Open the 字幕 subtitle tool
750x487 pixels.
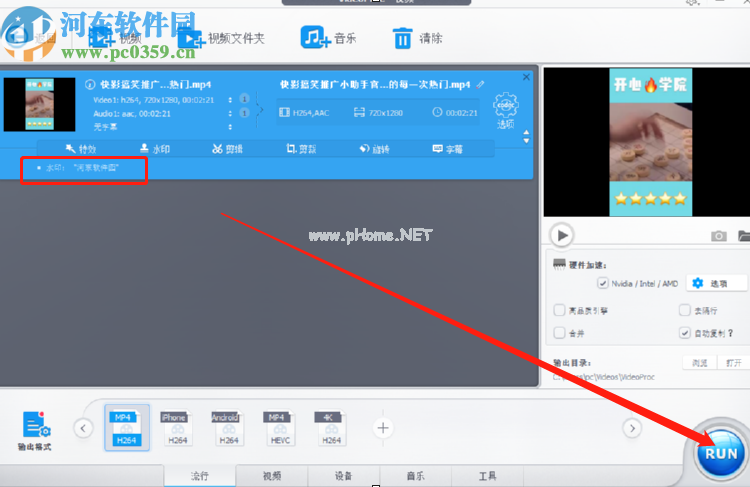click(x=448, y=149)
